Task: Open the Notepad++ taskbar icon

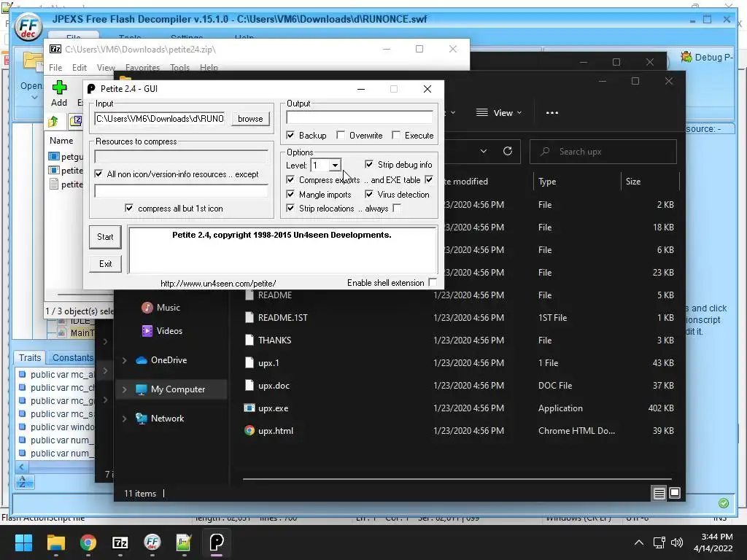Action: (x=184, y=542)
